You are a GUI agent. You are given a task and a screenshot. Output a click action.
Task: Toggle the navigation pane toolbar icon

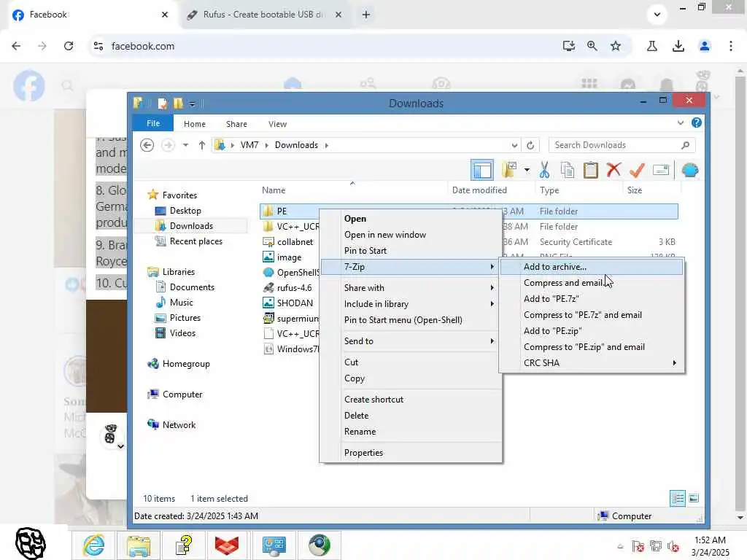click(x=481, y=170)
